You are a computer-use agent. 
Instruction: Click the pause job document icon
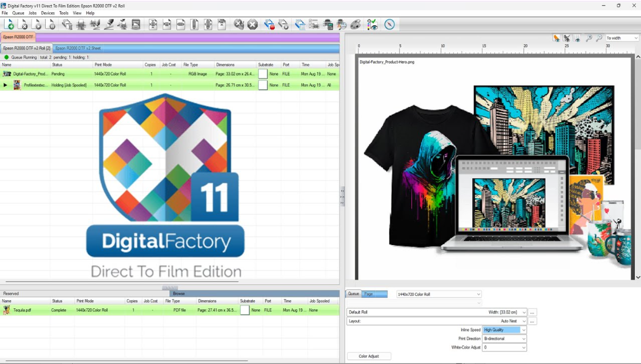[50, 24]
